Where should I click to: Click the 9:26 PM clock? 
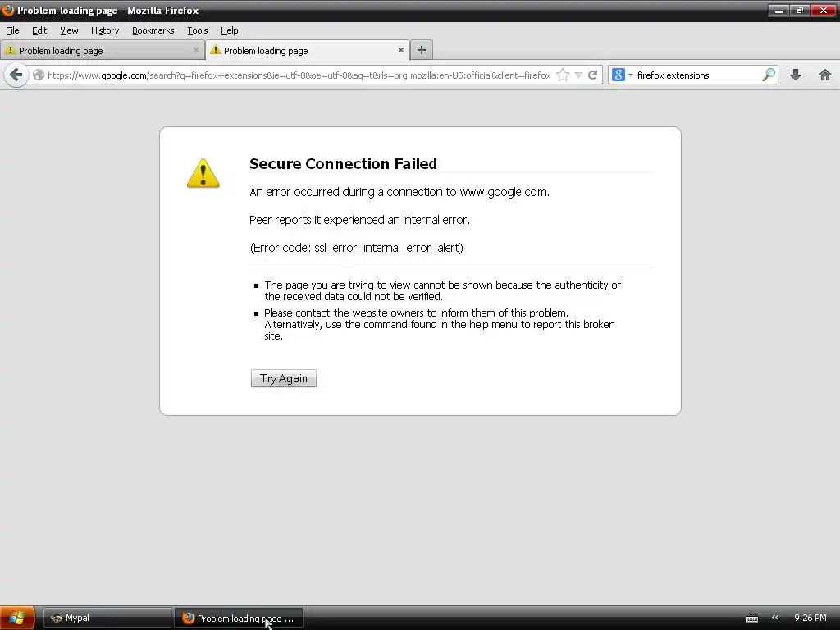coord(810,618)
